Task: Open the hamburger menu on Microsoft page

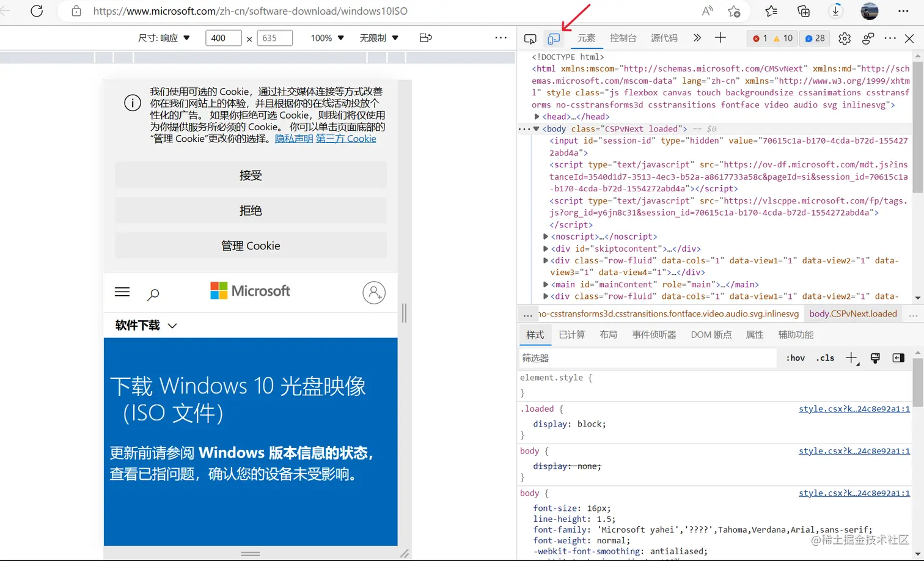Action: pyautogui.click(x=122, y=292)
